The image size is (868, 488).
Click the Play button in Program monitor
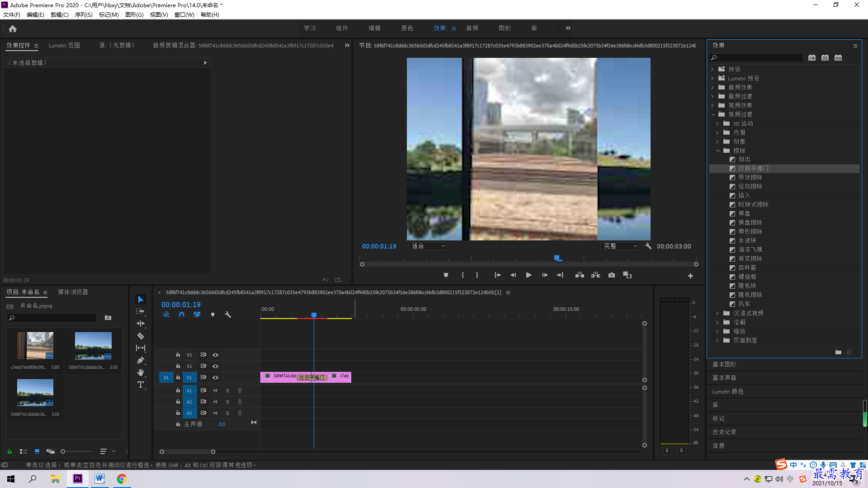(528, 275)
